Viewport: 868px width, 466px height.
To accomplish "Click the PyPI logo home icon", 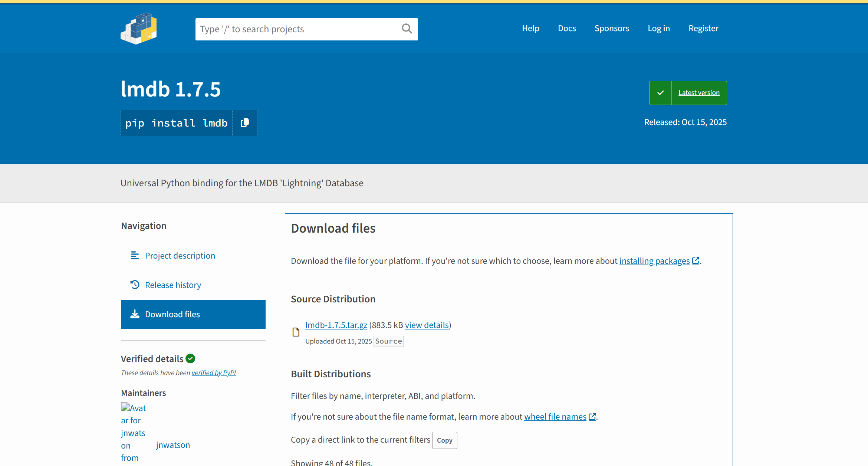I will 139,29.
